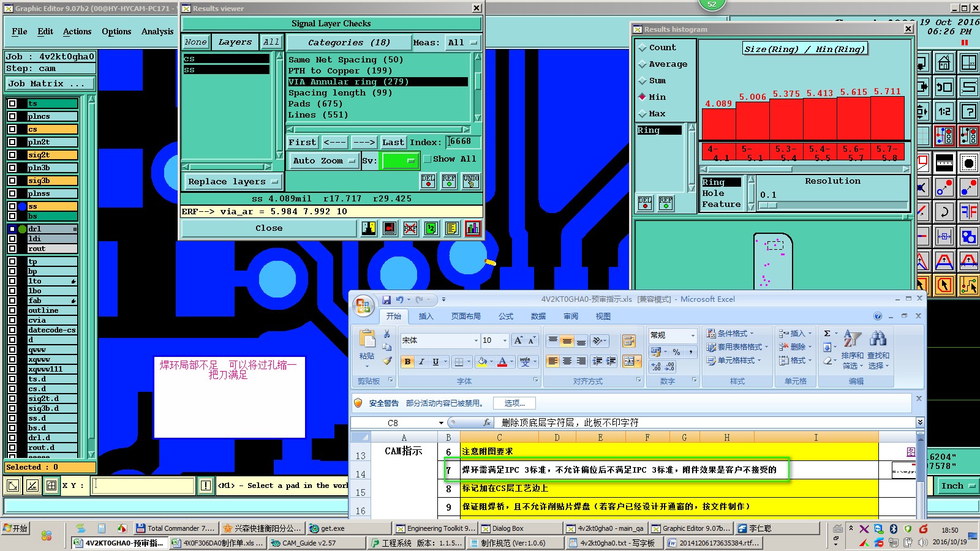Viewport: 980px width, 551px height.
Task: Toggle the checkbox beside layer sig2t
Action: [12, 155]
